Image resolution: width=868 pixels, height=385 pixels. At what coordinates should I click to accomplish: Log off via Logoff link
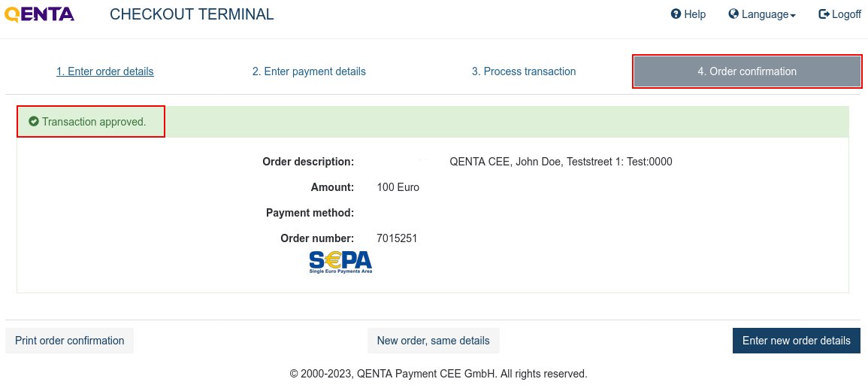(839, 14)
